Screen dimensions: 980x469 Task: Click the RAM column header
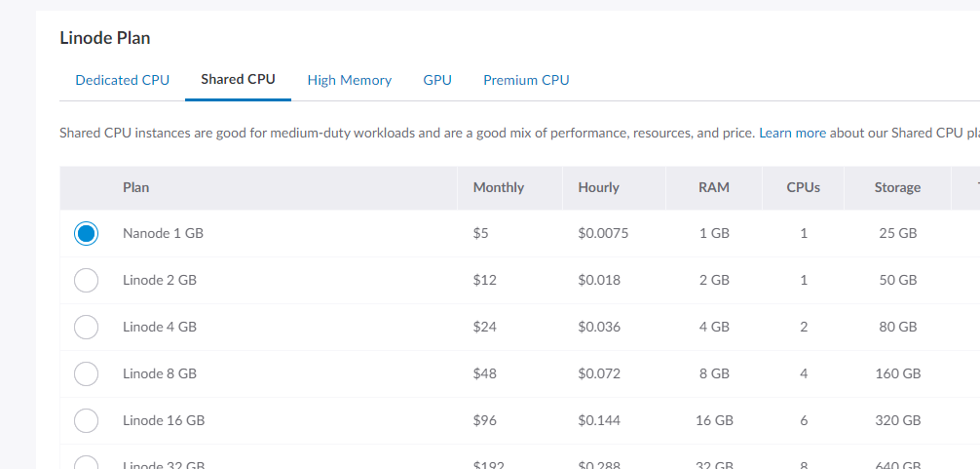pos(714,187)
